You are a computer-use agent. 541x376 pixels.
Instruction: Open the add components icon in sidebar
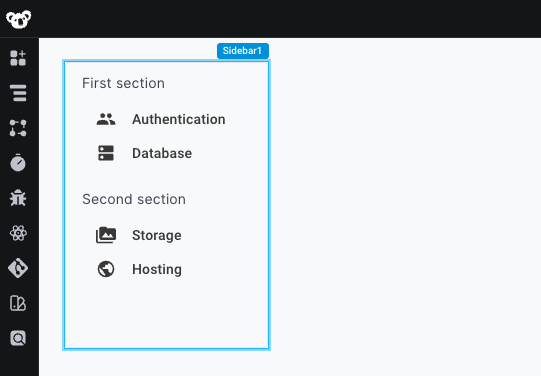point(18,58)
